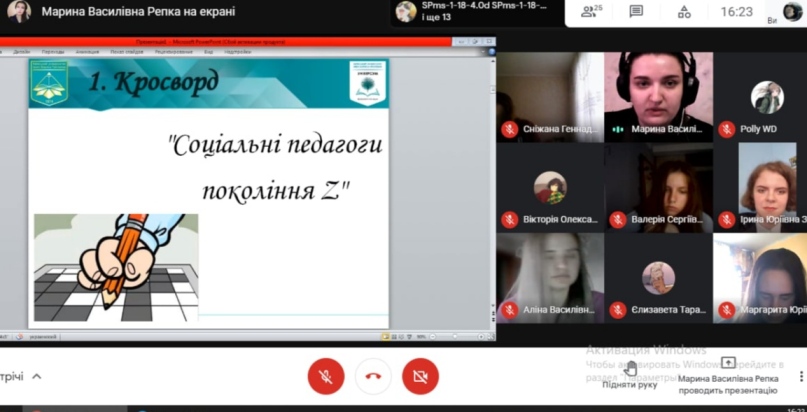Click PowerPoint zoom-in plus button
The image size is (807, 412).
point(481,337)
